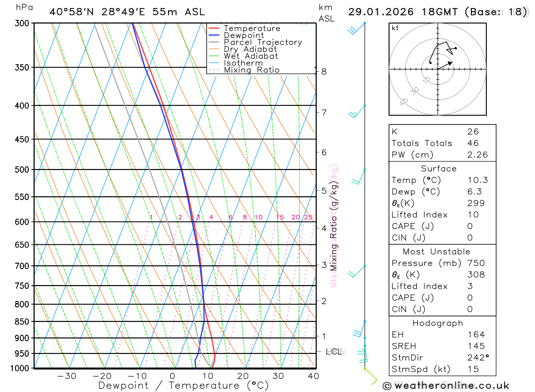Click the 'Surface' section heading

click(439, 168)
